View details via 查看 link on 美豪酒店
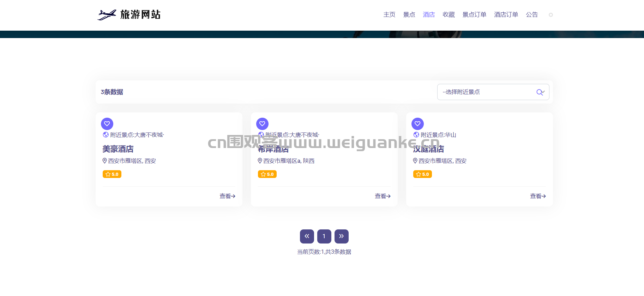Image resolution: width=644 pixels, height=296 pixels. pos(227,196)
